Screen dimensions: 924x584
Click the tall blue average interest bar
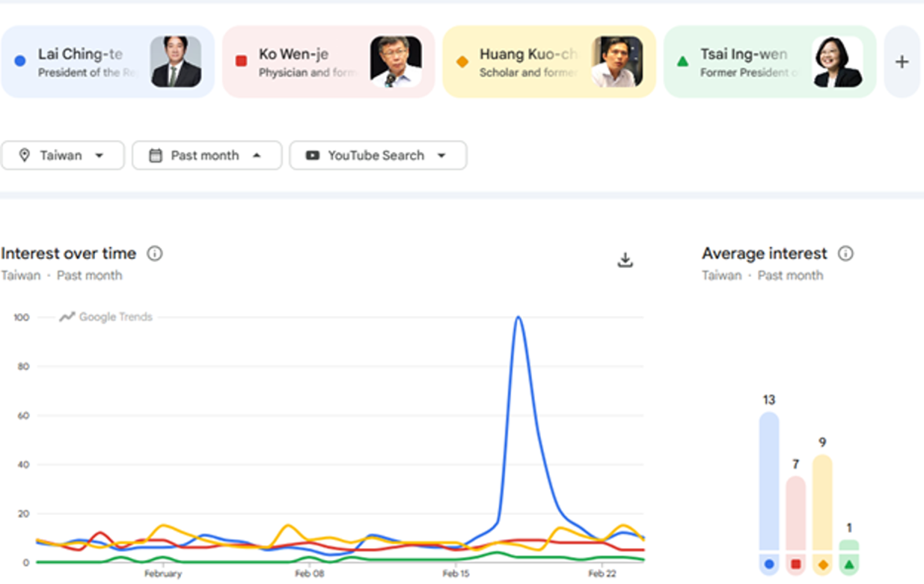point(769,481)
